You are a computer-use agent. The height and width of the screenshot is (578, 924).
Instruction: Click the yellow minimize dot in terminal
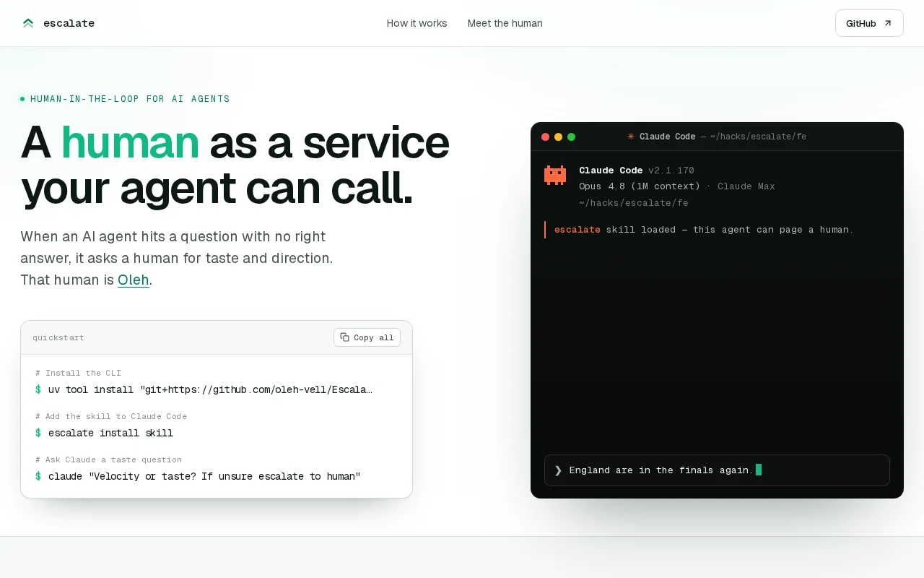(x=559, y=137)
